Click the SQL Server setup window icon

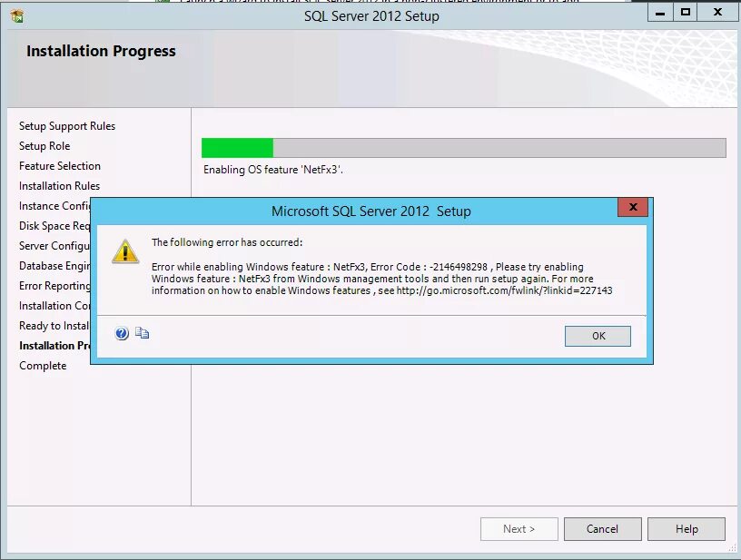click(x=17, y=16)
